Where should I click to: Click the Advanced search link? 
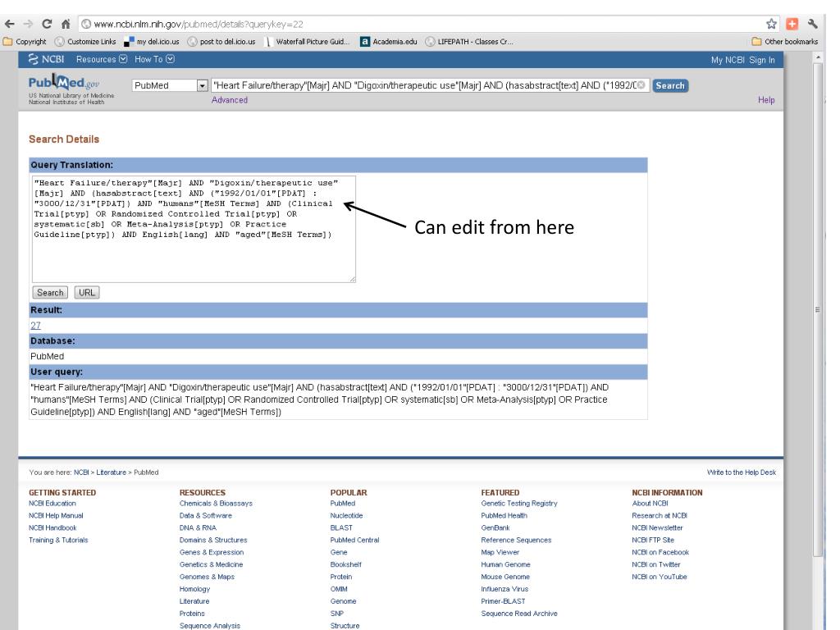229,100
